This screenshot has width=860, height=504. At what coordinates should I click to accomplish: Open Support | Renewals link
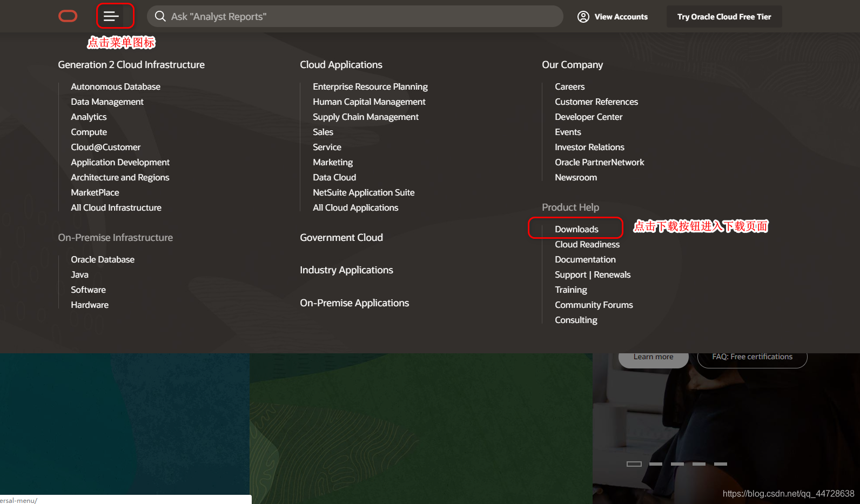click(593, 274)
